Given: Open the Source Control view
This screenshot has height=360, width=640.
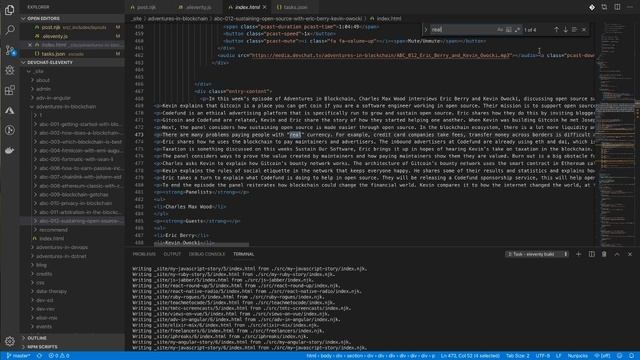Looking at the screenshot, I should [x=10, y=50].
